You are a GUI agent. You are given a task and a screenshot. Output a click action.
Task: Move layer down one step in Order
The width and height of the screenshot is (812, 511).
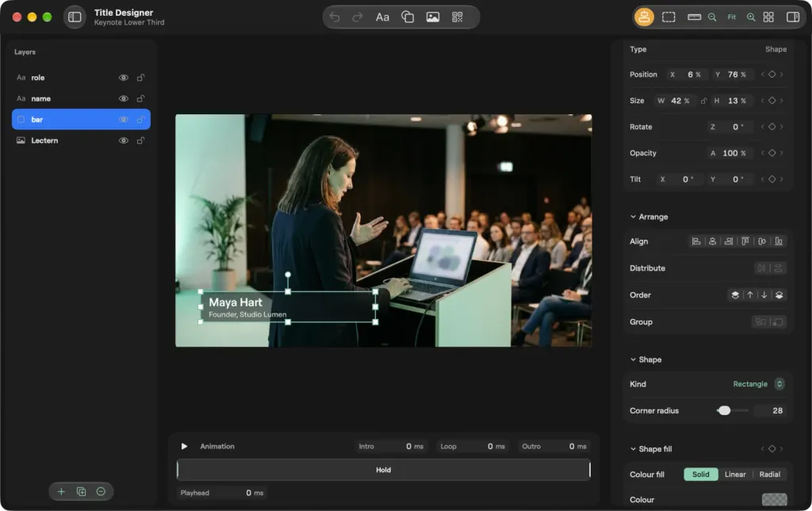pyautogui.click(x=764, y=295)
